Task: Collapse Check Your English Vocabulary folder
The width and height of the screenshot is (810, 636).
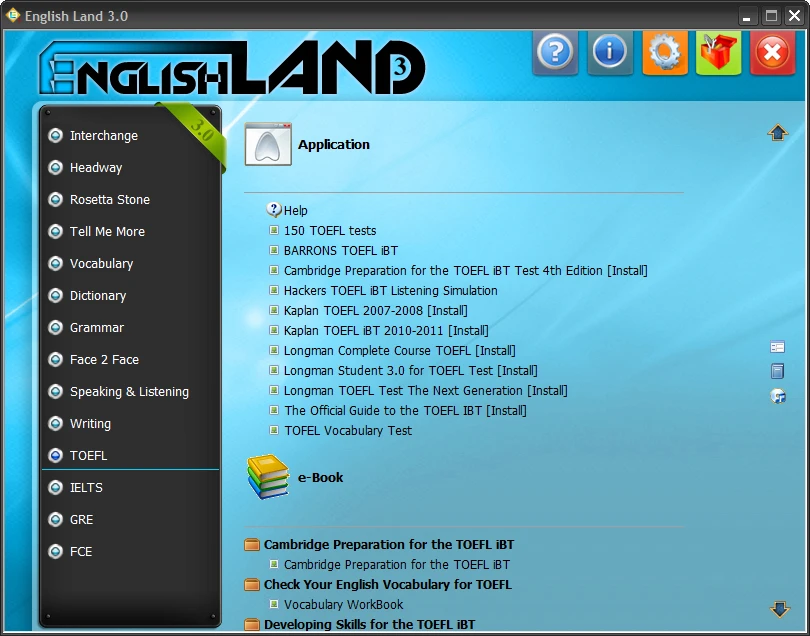Action: pyautogui.click(x=252, y=585)
